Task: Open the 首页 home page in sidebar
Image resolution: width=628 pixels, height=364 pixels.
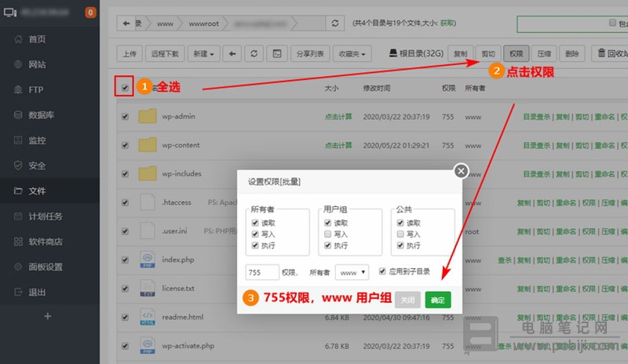Action: pos(37,39)
